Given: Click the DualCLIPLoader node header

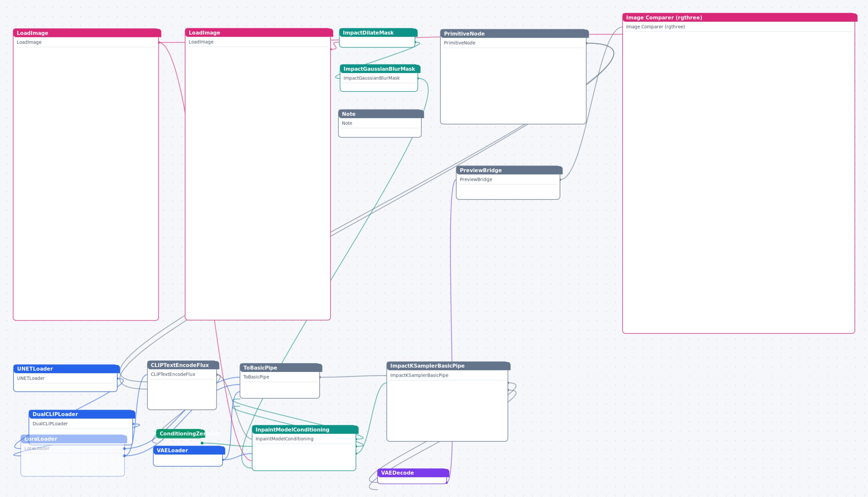Looking at the screenshot, I should tap(82, 414).
